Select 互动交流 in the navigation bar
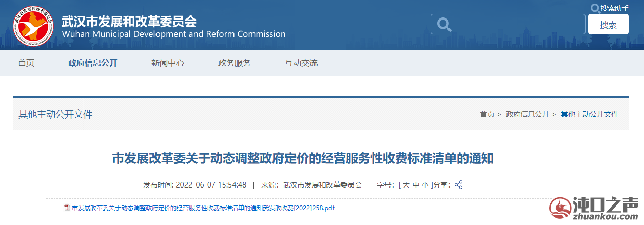The height and width of the screenshot is (225, 644). click(301, 63)
